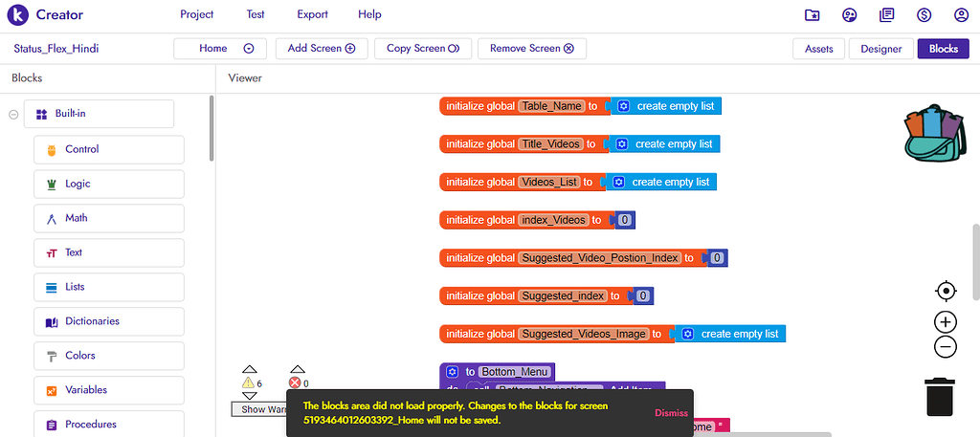Center the workspace with target icon
Screen dimensions: 980x437
coord(946,291)
